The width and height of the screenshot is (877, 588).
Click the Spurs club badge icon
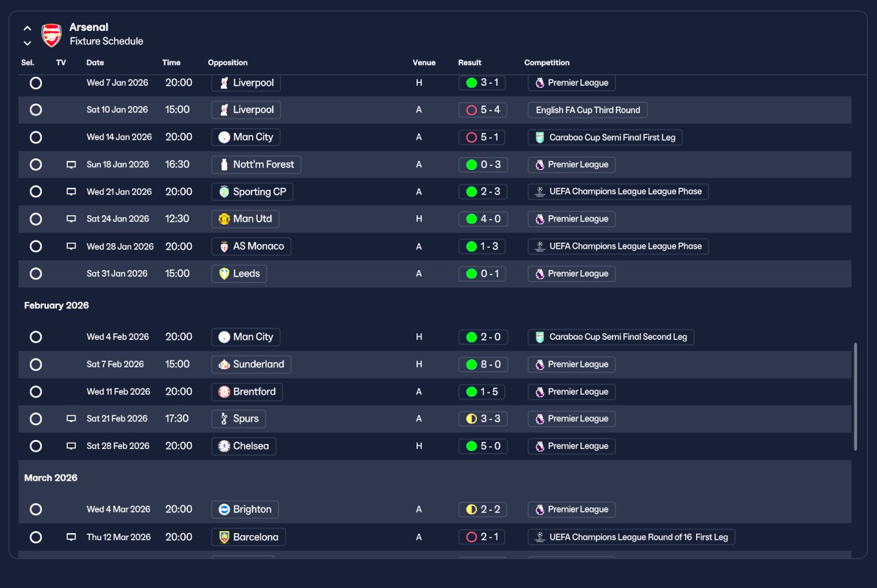click(x=223, y=419)
